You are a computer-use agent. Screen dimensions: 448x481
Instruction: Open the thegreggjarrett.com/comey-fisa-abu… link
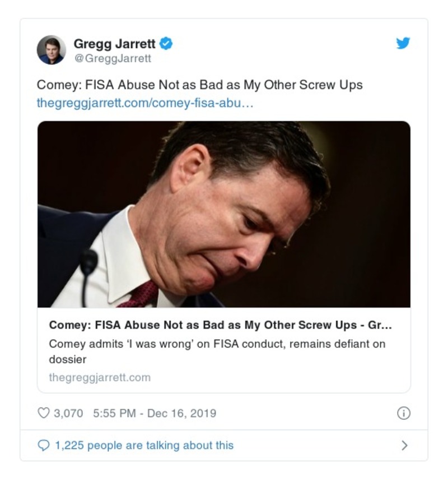point(145,103)
